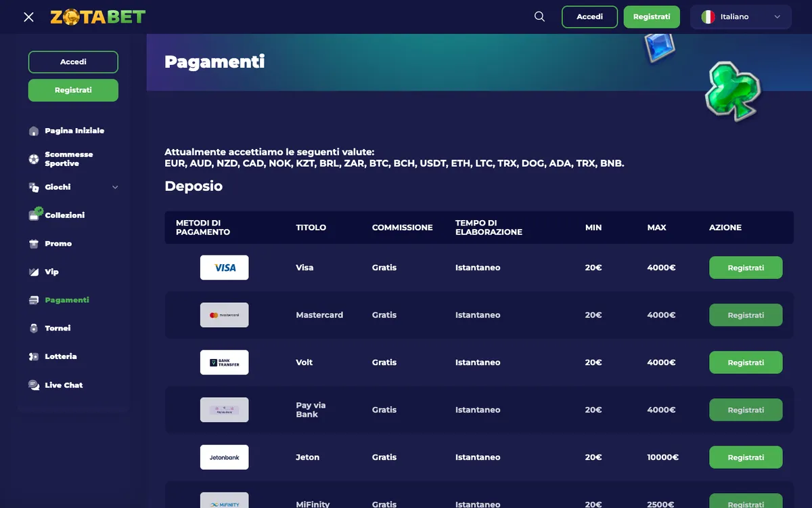Click the Collezioni icon
The width and height of the screenshot is (812, 508).
35,214
